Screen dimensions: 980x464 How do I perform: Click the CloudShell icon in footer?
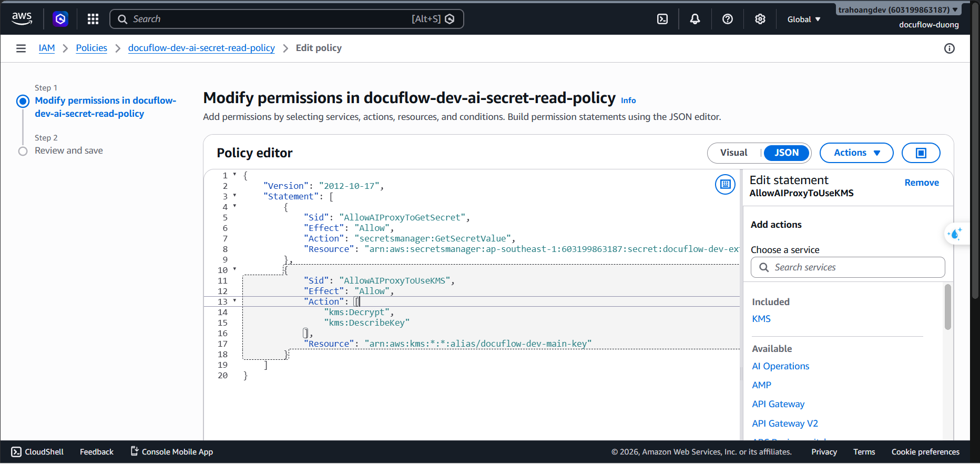click(x=16, y=452)
